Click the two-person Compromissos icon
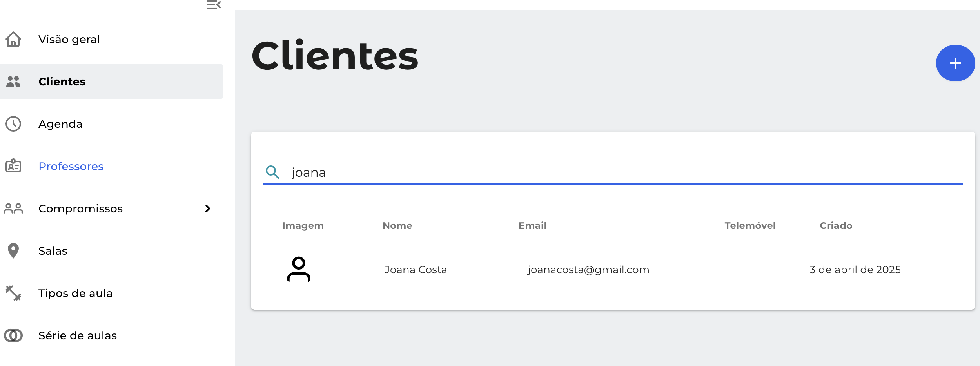The image size is (980, 366). (x=13, y=208)
